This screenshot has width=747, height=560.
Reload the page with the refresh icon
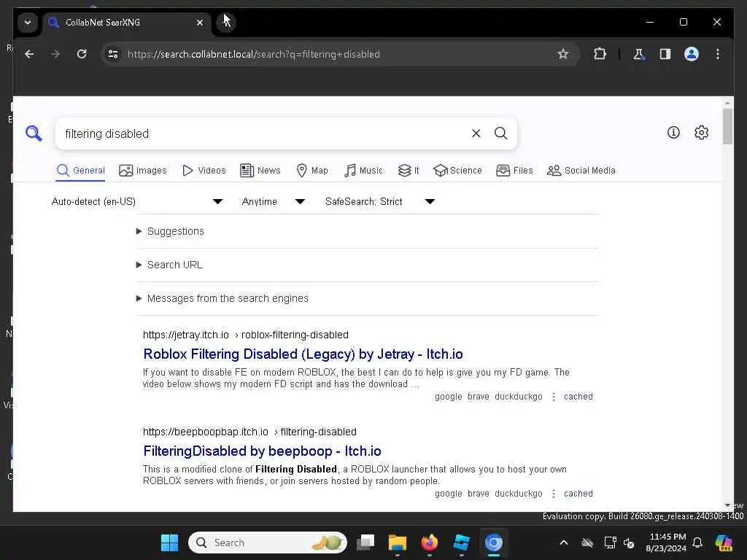click(82, 54)
